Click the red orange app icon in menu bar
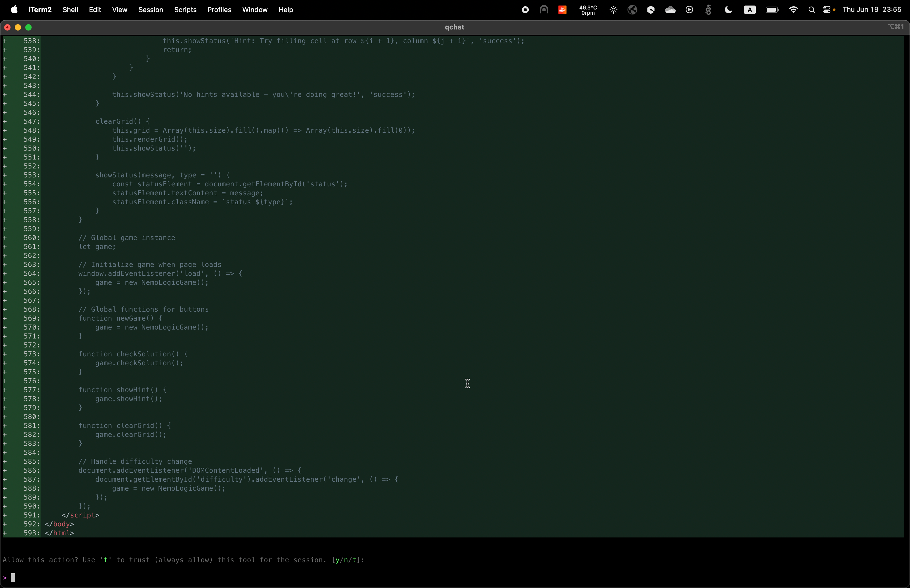This screenshot has height=588, width=910. tap(562, 10)
